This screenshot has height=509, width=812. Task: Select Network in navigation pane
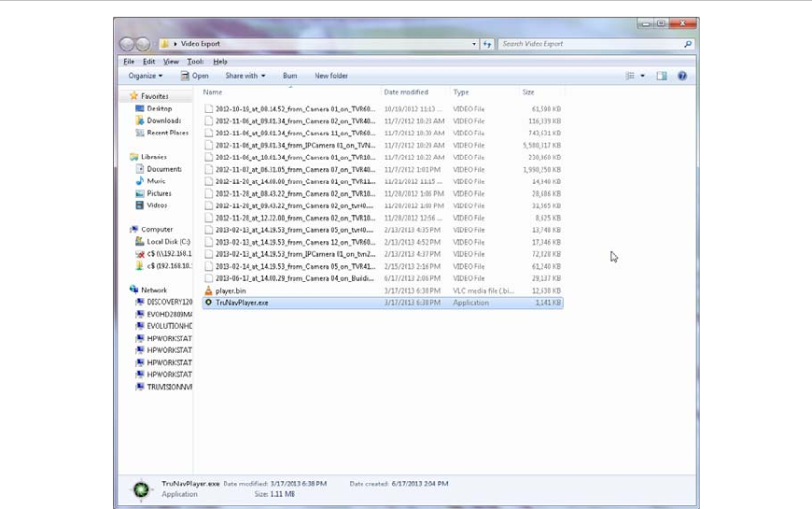click(154, 290)
